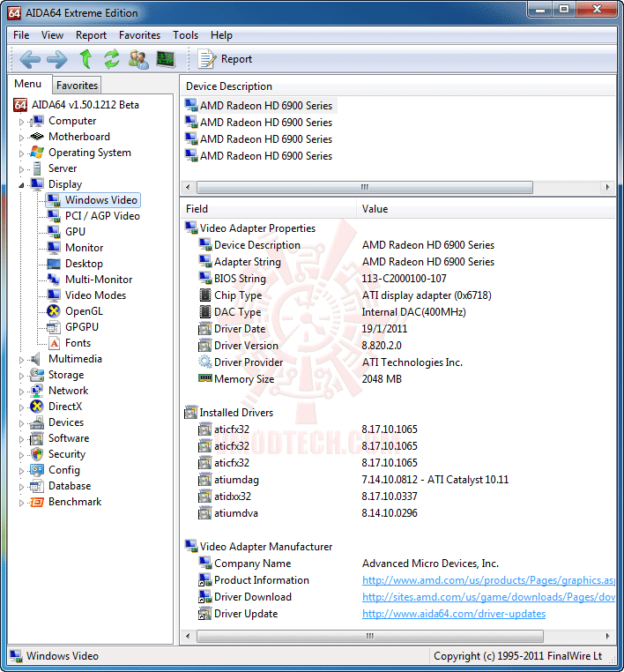Expand the Storage tree node

click(21, 376)
